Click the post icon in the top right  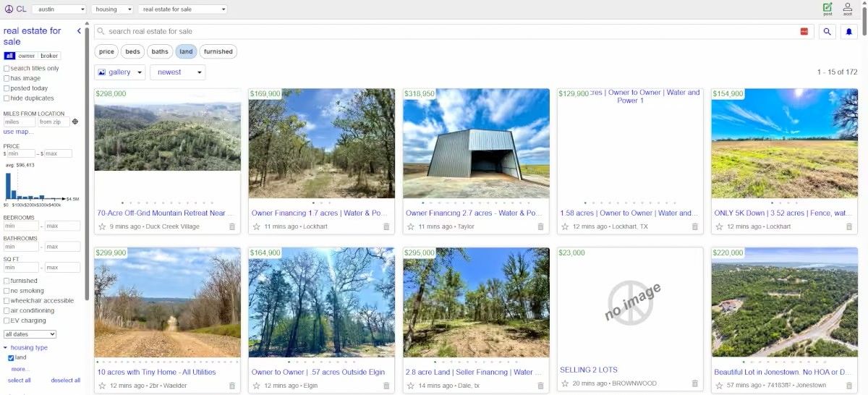[x=827, y=9]
